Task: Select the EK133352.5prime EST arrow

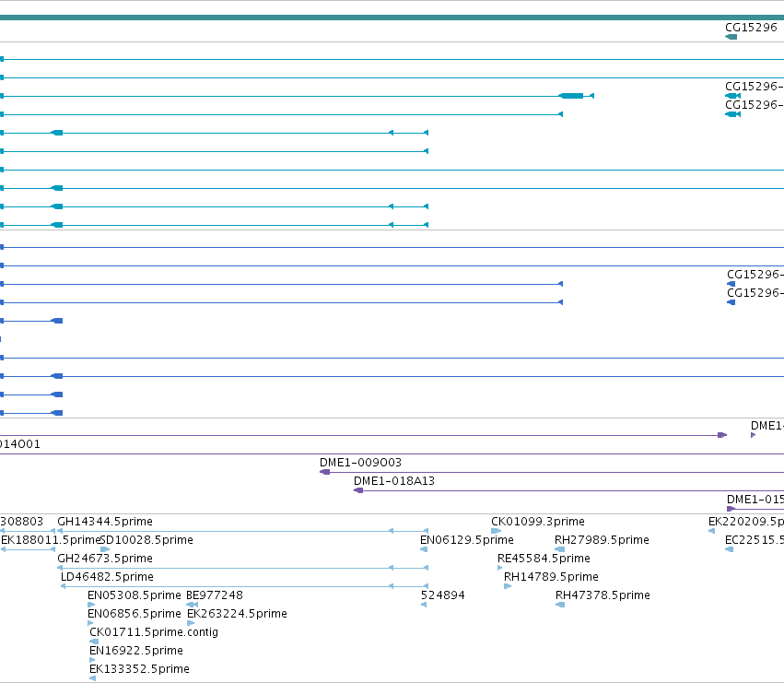Action: 92,678
